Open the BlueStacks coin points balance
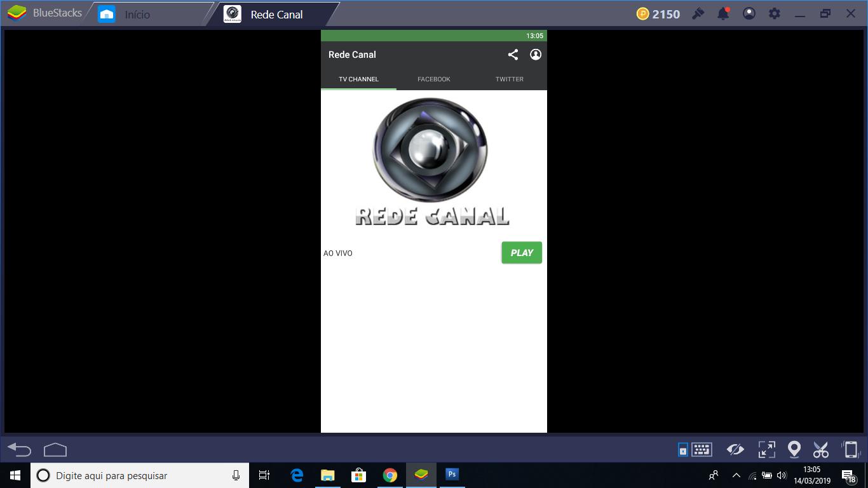The height and width of the screenshot is (488, 868). pos(658,14)
